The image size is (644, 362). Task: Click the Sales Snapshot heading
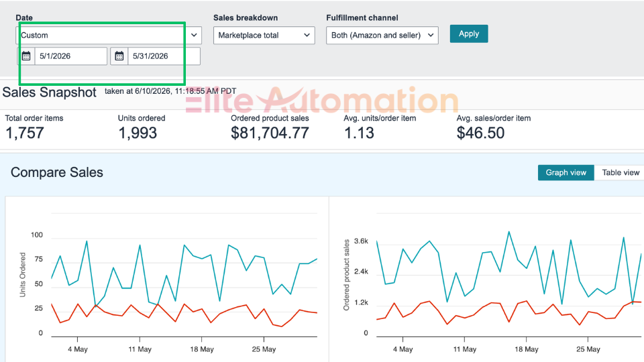tap(49, 93)
